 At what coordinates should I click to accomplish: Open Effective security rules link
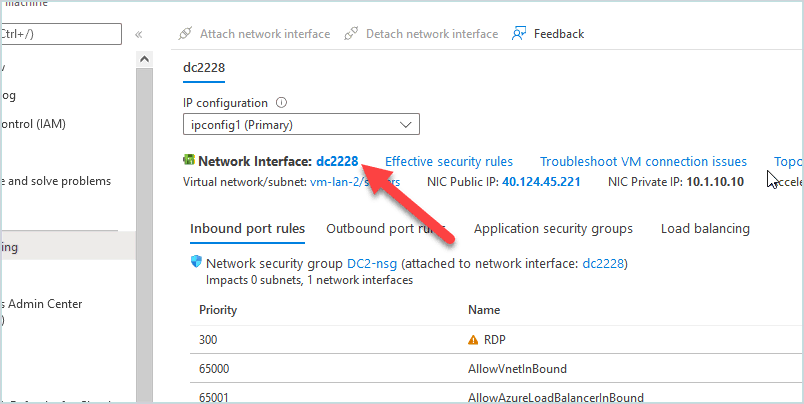[x=449, y=161]
